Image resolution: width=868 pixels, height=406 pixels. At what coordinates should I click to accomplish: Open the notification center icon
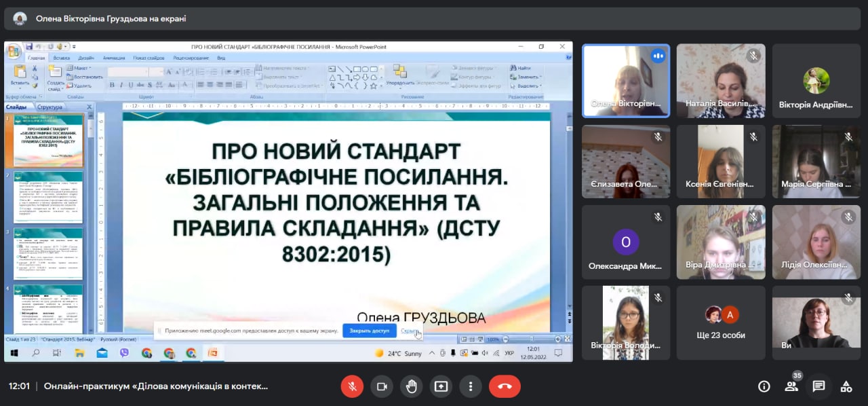coord(558,353)
